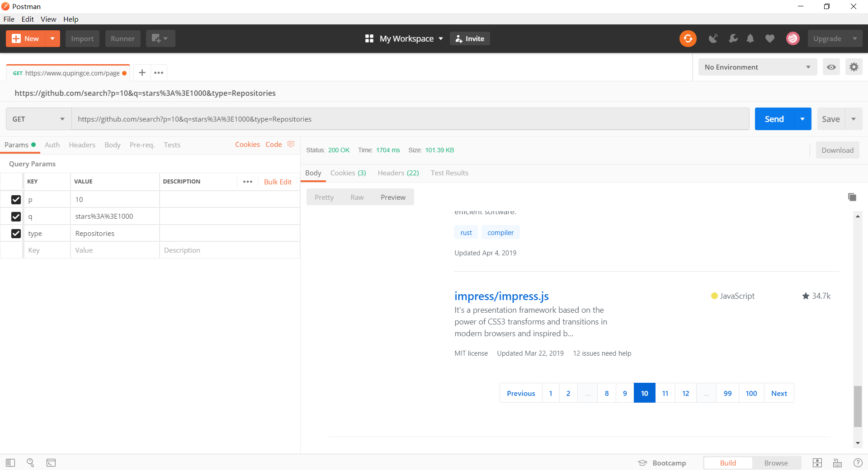Download the response
Image resolution: width=868 pixels, height=470 pixels.
coord(837,150)
